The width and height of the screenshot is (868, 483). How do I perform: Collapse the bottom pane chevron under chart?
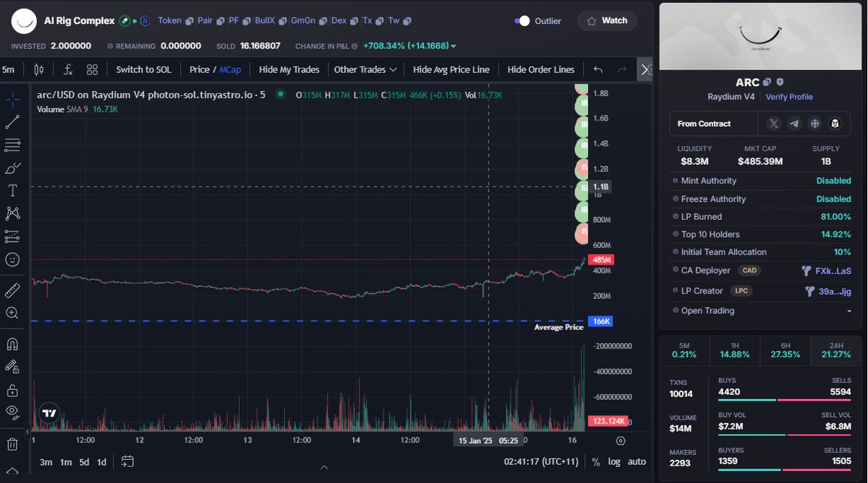(x=323, y=468)
